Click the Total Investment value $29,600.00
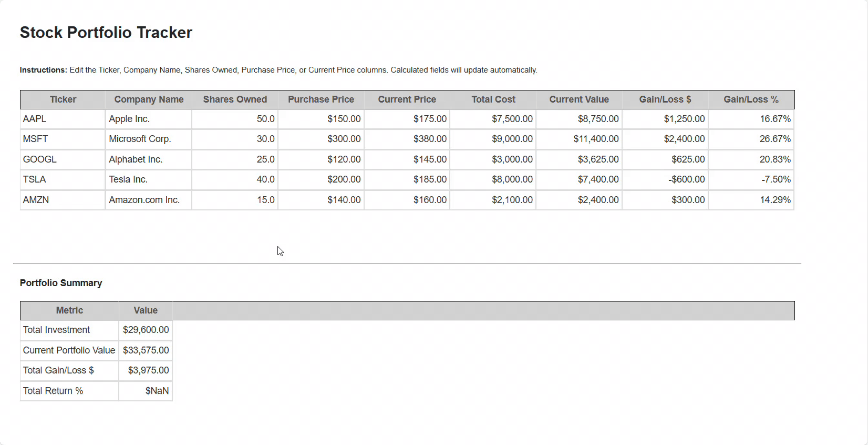The height and width of the screenshot is (445, 868). coord(146,330)
